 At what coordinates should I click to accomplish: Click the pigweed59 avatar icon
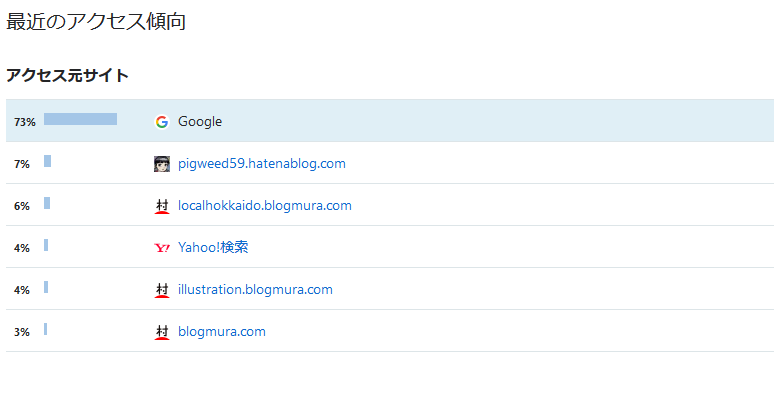pos(162,164)
